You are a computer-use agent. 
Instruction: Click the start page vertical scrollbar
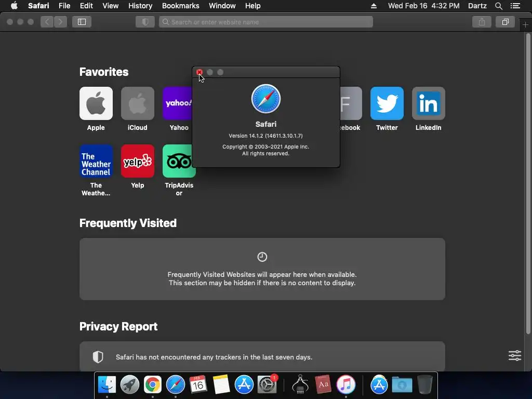(528, 183)
